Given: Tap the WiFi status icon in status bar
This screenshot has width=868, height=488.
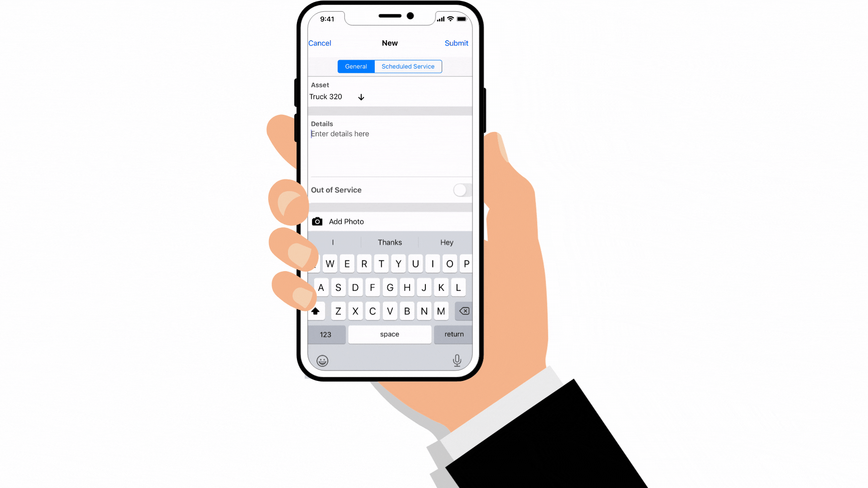Looking at the screenshot, I should pyautogui.click(x=449, y=19).
